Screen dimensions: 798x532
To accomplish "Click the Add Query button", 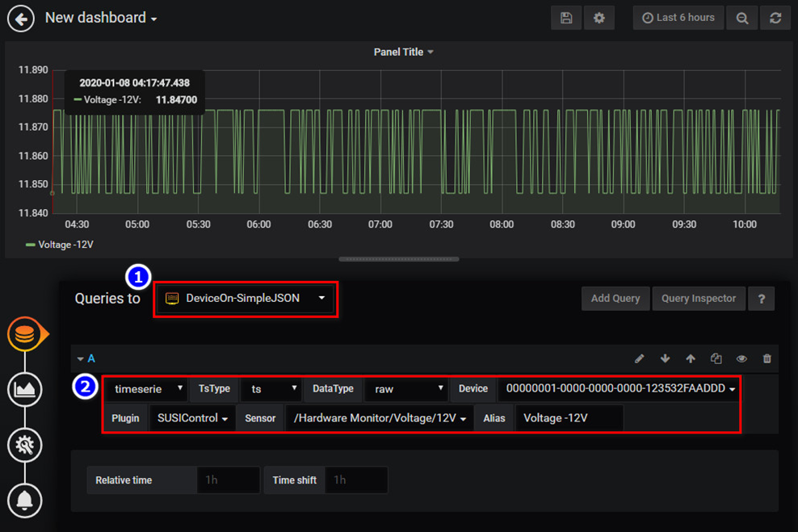I will (615, 299).
